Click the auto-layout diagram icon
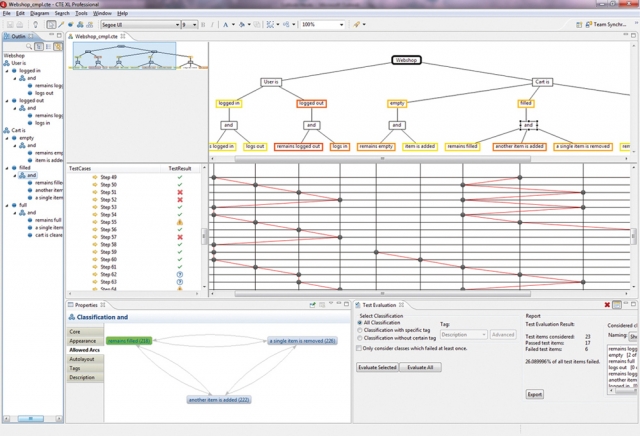This screenshot has width=640, height=436. (x=270, y=24)
